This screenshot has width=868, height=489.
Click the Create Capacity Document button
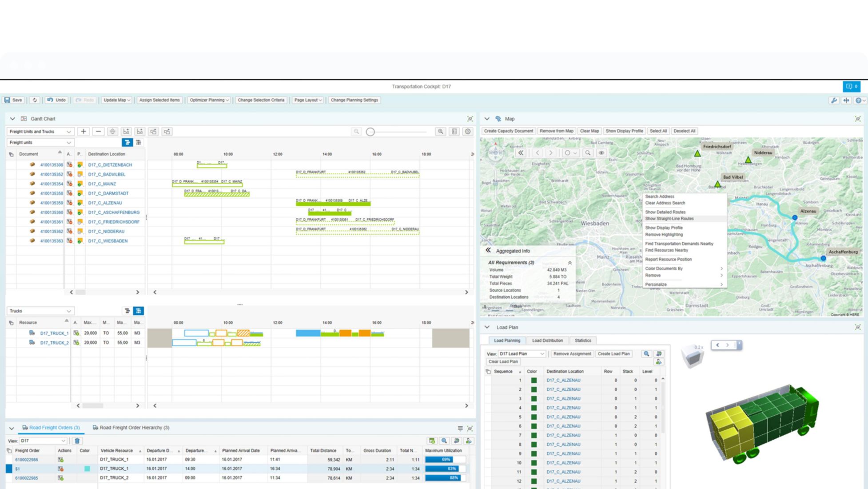(508, 131)
